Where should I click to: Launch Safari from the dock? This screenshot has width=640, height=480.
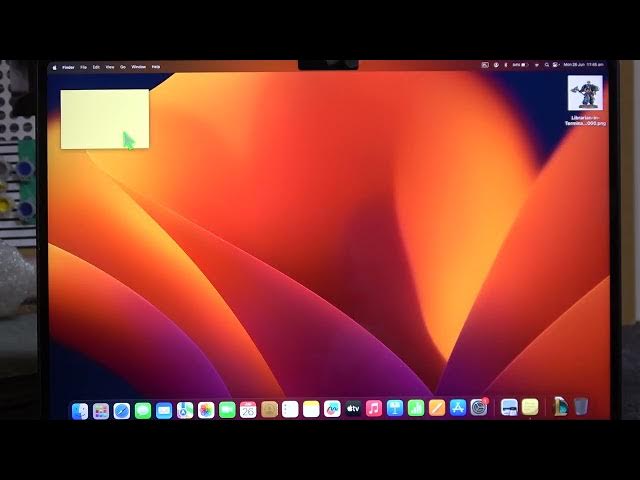(x=122, y=409)
